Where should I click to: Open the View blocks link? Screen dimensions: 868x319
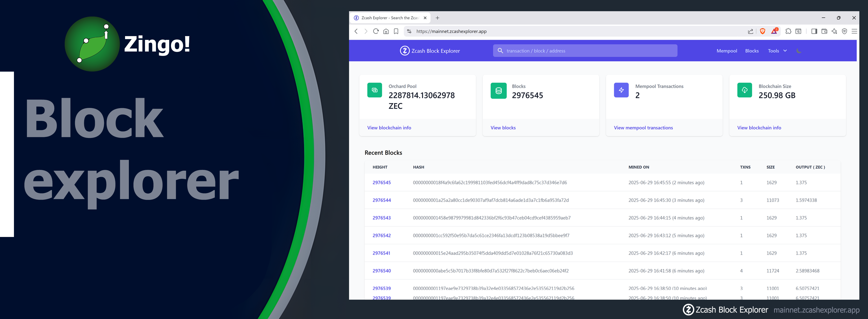(x=503, y=127)
